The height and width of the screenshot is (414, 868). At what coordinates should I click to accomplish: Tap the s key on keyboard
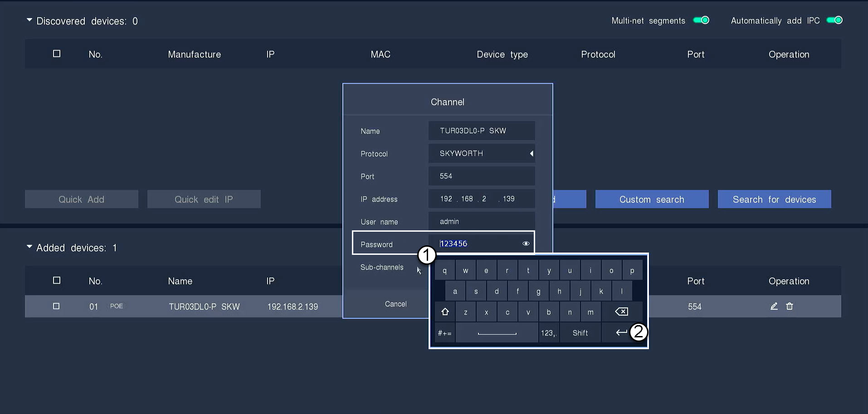(x=476, y=291)
